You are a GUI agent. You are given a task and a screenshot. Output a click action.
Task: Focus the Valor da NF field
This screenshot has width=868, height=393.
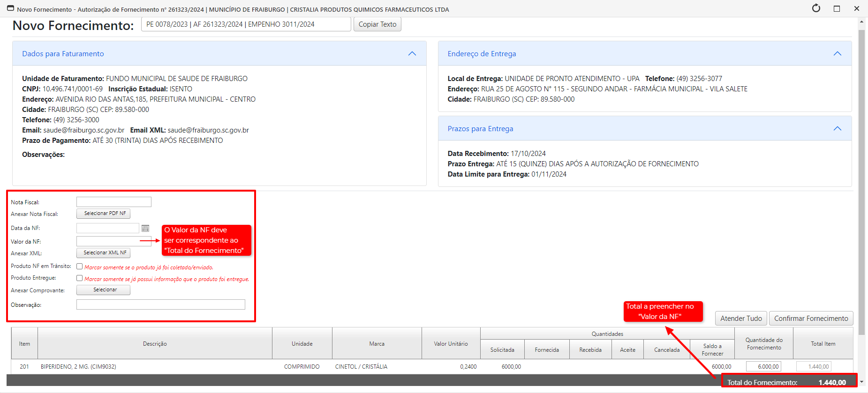pos(108,241)
